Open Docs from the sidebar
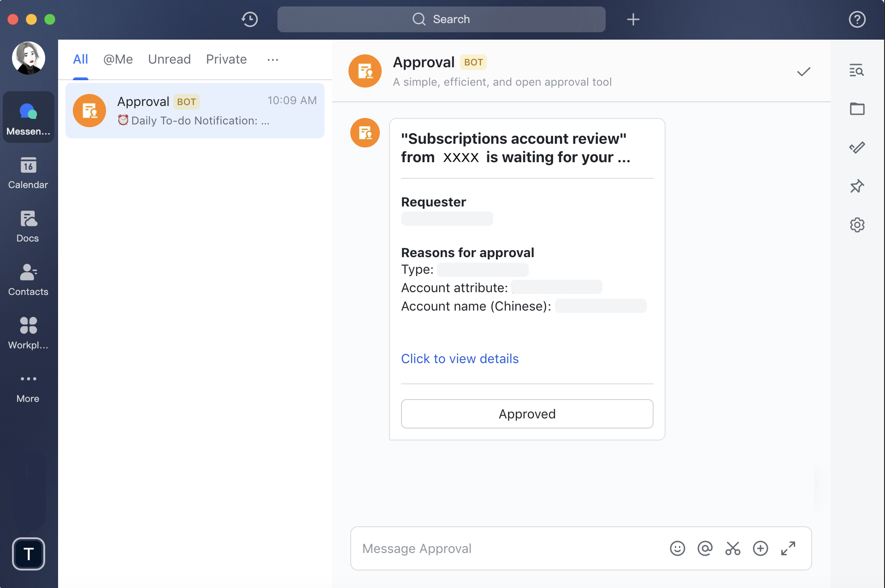The image size is (885, 588). [28, 226]
